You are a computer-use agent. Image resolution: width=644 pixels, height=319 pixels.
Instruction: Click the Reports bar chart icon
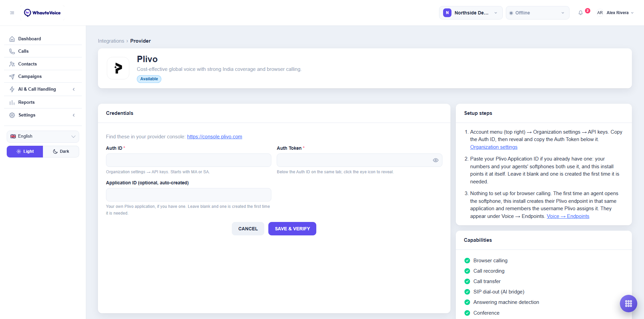12,102
